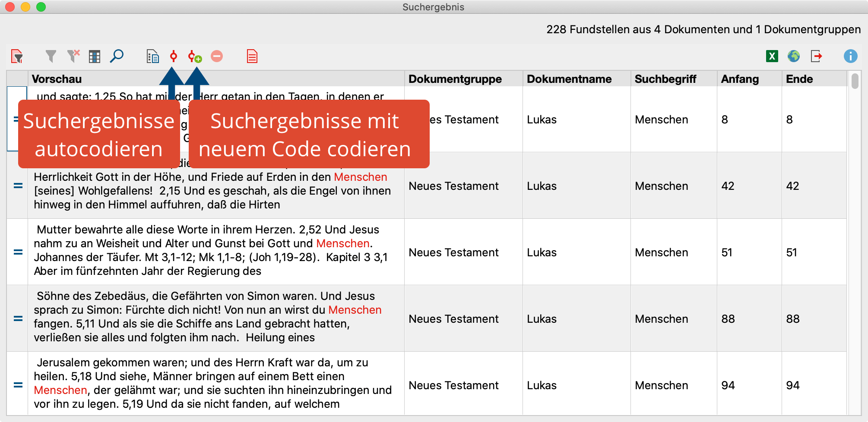Click equals icon in row with Anfang 42
This screenshot has width=868, height=422.
click(x=18, y=186)
